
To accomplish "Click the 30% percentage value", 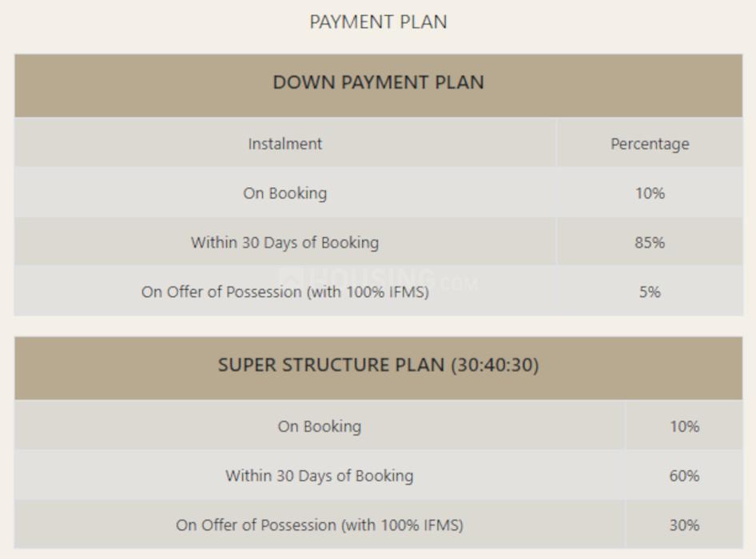I will tap(684, 525).
